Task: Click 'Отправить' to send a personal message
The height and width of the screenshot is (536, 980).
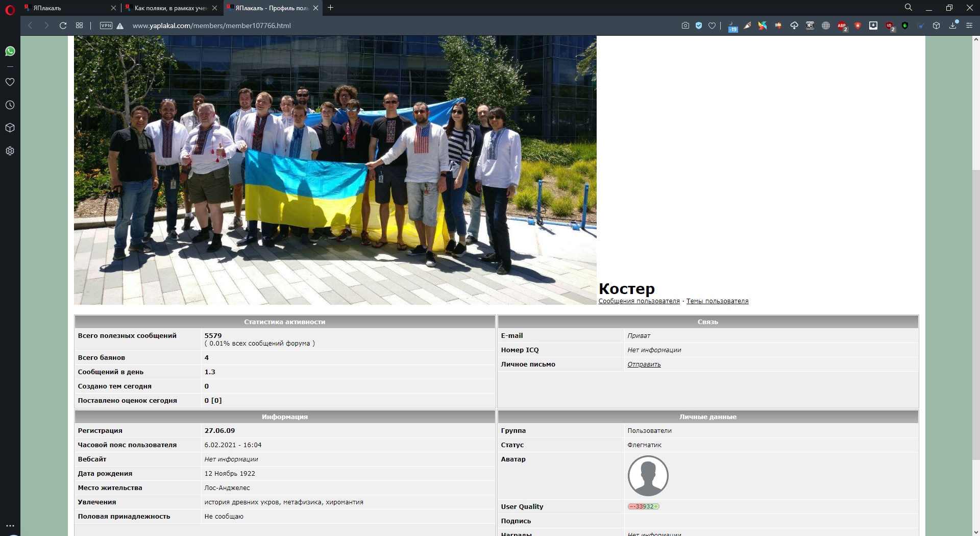Action: click(x=644, y=364)
